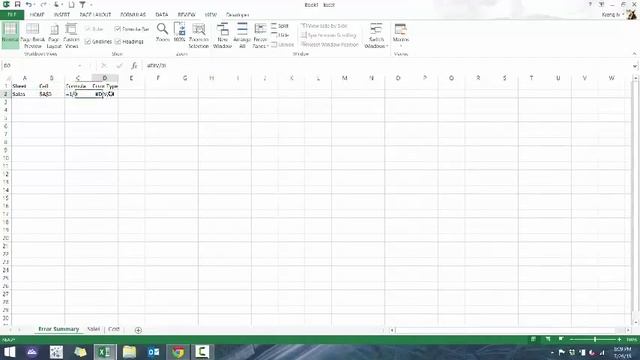Screen dimensions: 640x360
Task: Zoom to Selection
Action: (x=199, y=36)
